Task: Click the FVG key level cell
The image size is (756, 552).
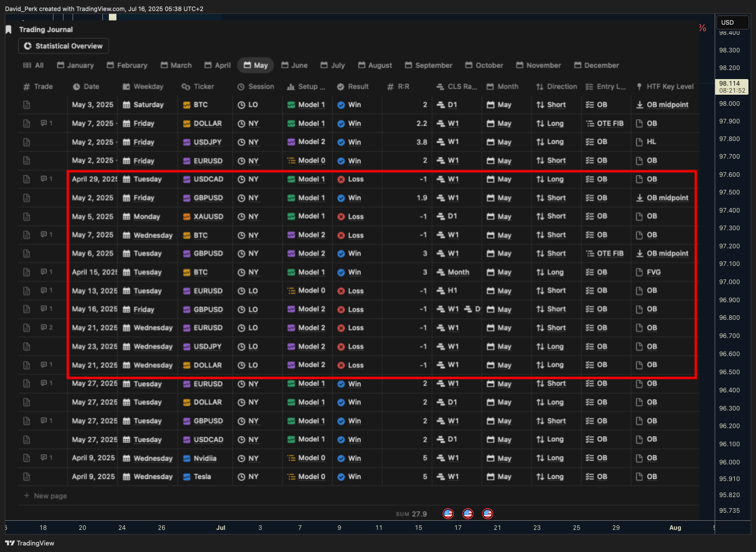Action: [665, 272]
